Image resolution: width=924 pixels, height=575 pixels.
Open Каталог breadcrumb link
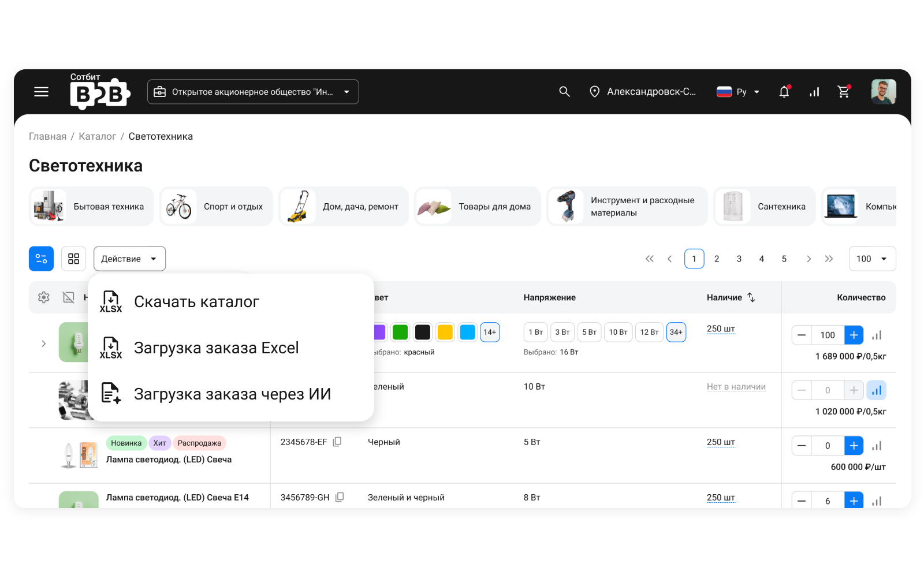pos(97,136)
